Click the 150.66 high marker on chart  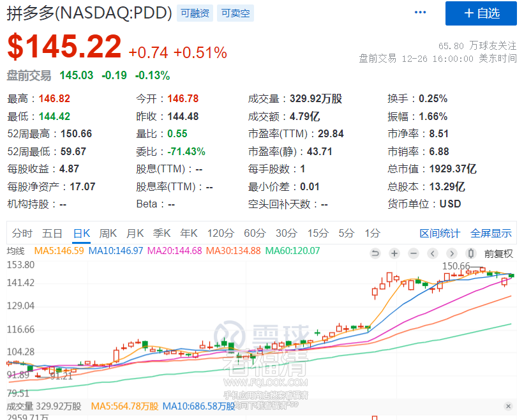coord(456,266)
